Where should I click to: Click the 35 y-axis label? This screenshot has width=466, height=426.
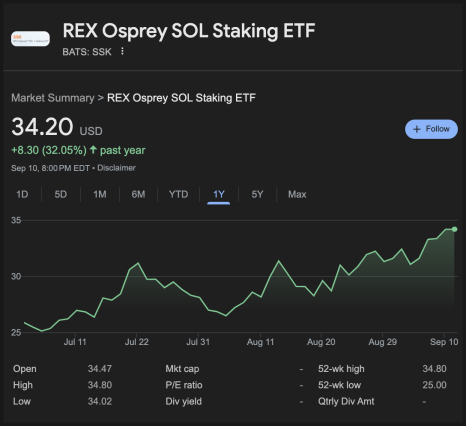tap(16, 220)
